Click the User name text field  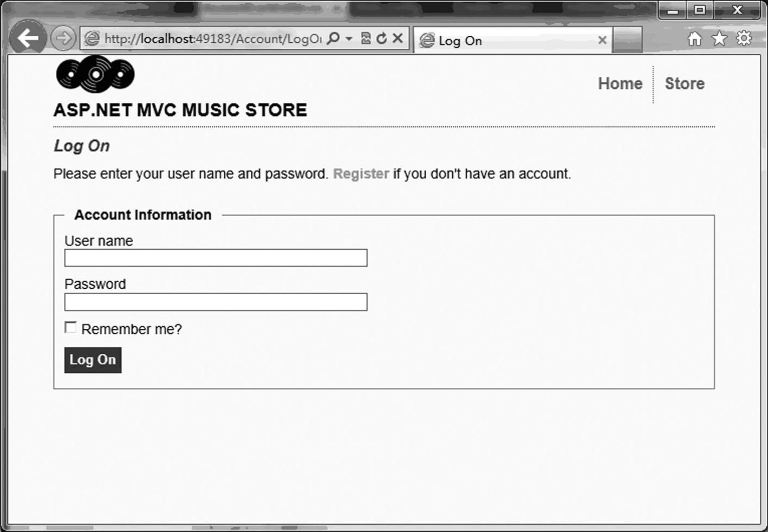tap(216, 258)
